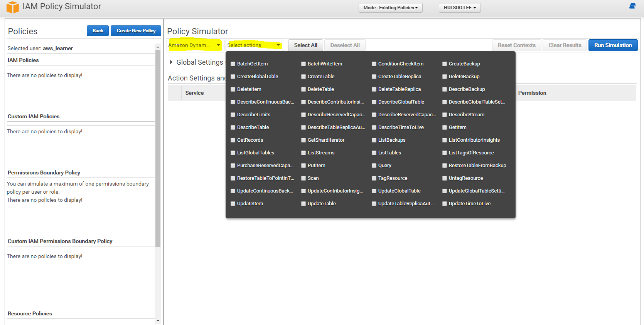This screenshot has width=644, height=325.
Task: Check the GetItem action
Action: (x=445, y=127)
